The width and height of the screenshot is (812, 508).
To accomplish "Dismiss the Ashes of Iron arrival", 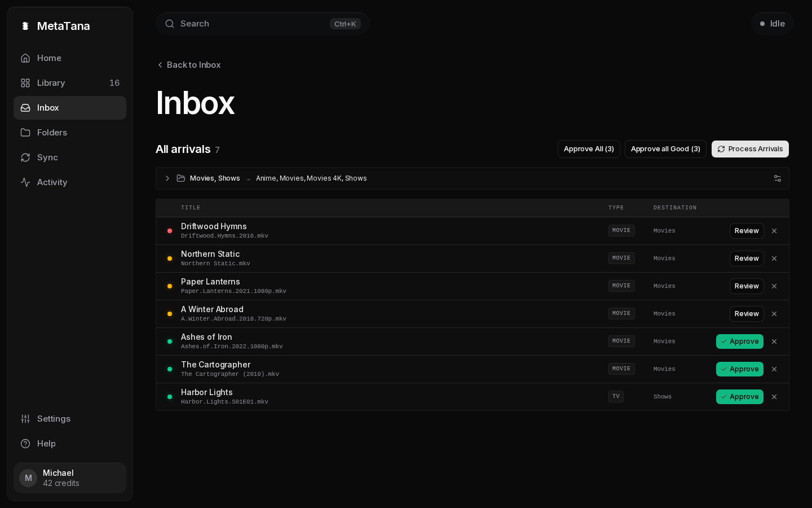I will point(774,341).
